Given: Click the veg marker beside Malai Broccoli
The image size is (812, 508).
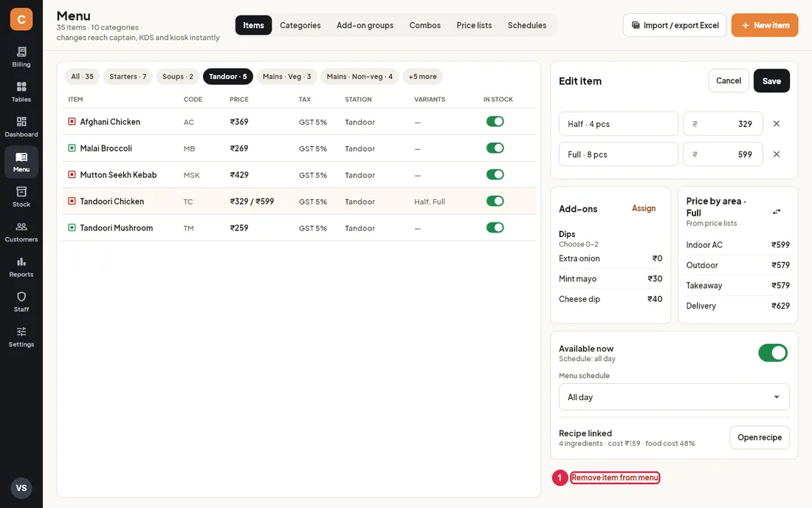Looking at the screenshot, I should [72, 148].
